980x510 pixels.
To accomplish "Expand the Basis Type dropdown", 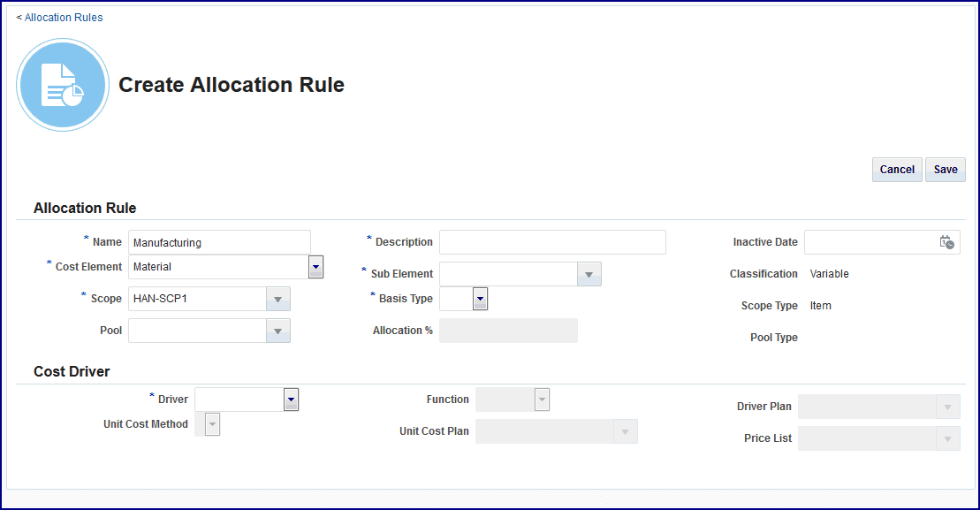I will click(x=480, y=299).
